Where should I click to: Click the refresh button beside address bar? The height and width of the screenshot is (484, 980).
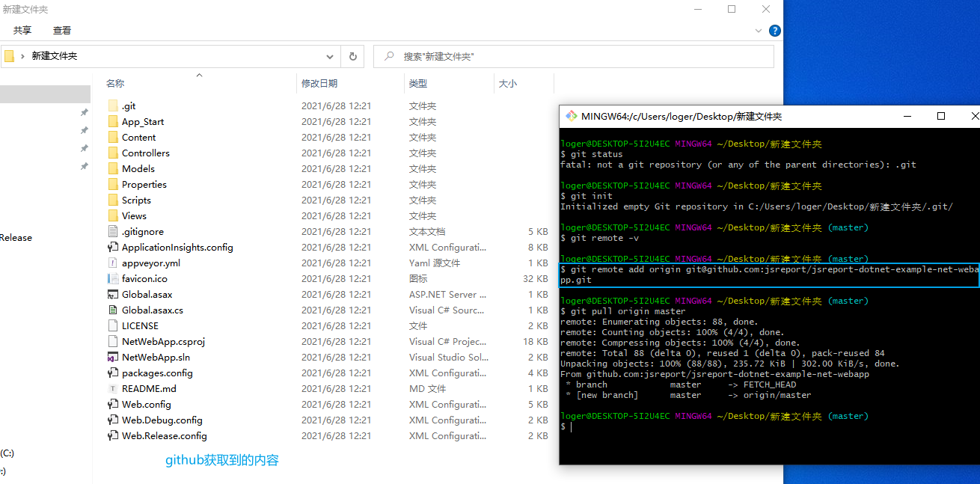[x=353, y=56]
